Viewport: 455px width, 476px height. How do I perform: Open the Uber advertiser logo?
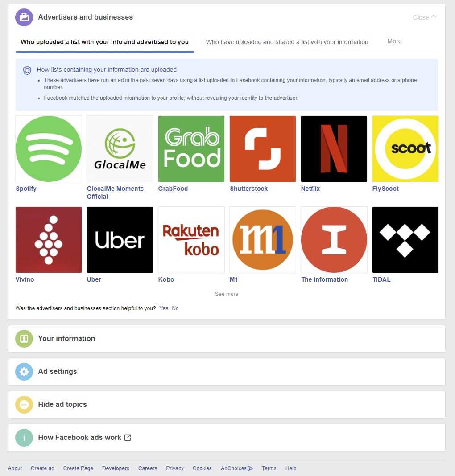pos(120,240)
